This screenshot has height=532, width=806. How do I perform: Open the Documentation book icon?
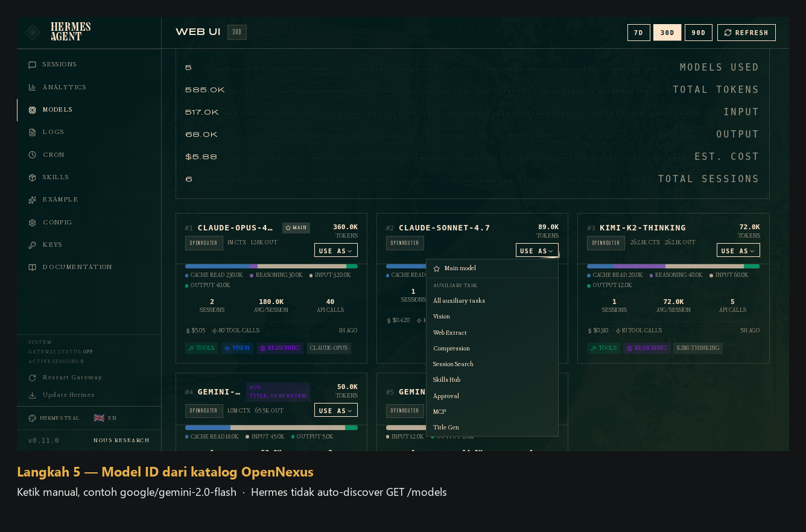pyautogui.click(x=32, y=267)
